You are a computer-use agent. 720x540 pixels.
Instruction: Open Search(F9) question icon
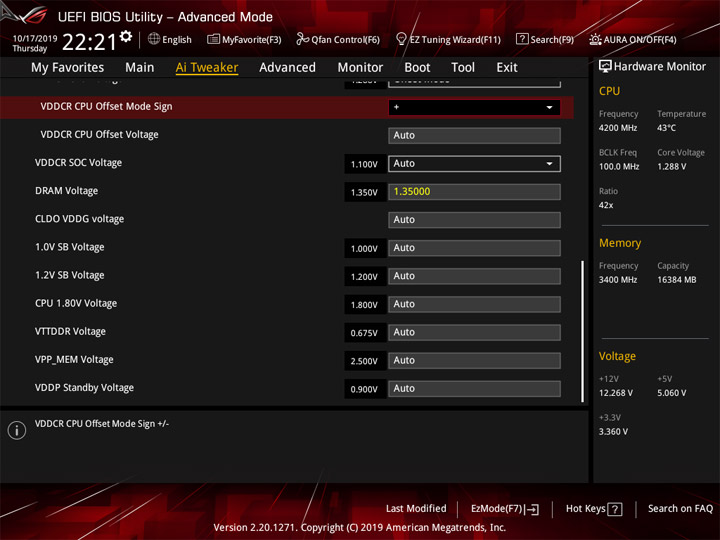[522, 39]
